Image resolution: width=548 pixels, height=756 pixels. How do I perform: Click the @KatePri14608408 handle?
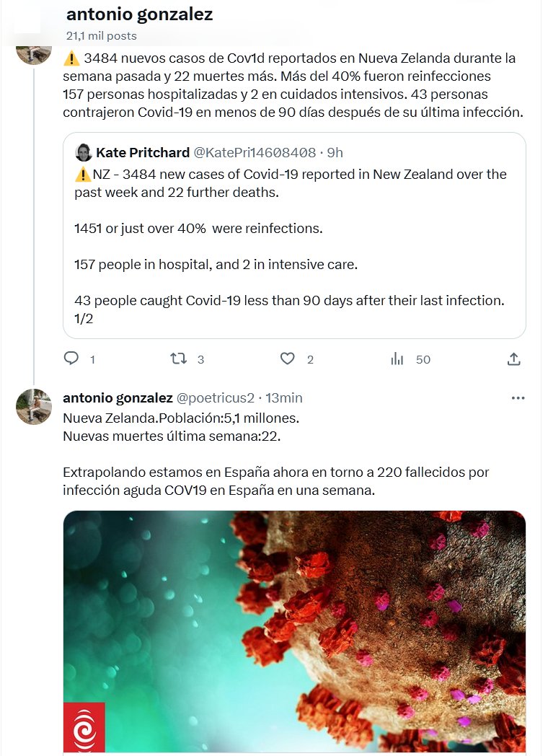[255, 152]
